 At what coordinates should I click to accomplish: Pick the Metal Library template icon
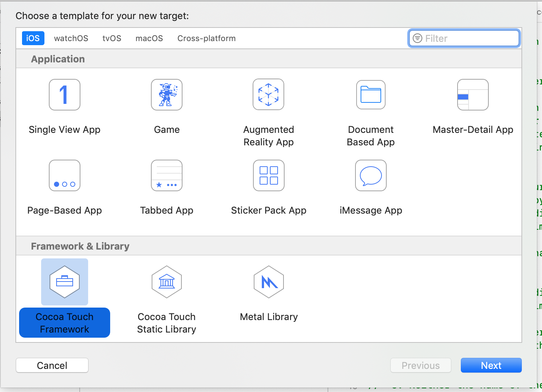click(269, 282)
